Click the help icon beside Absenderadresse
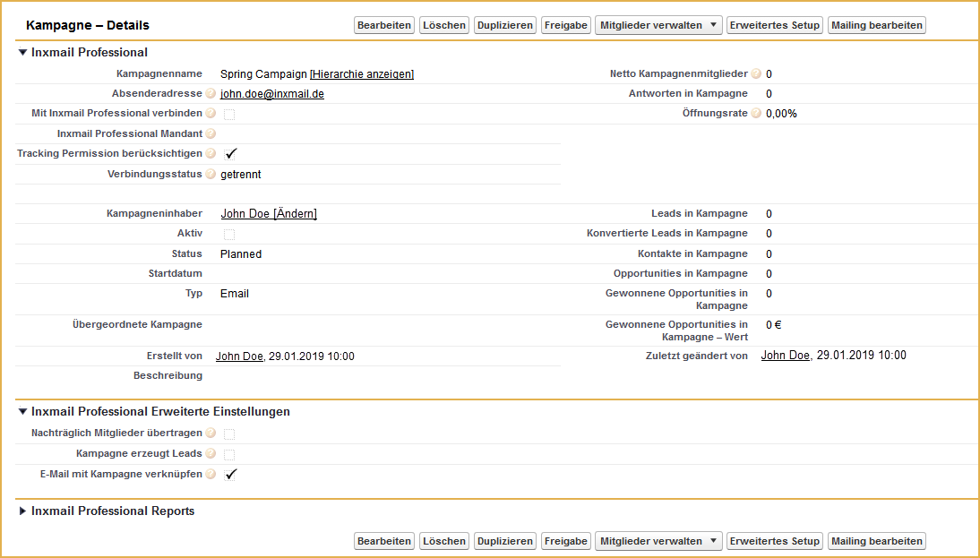This screenshot has height=558, width=980. coord(211,94)
